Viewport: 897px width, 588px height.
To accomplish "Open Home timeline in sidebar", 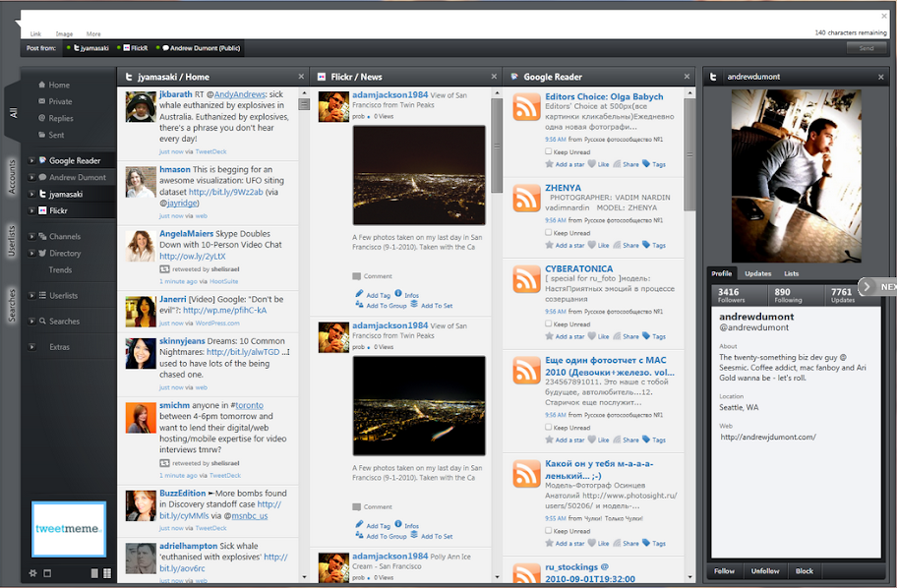I will [58, 86].
